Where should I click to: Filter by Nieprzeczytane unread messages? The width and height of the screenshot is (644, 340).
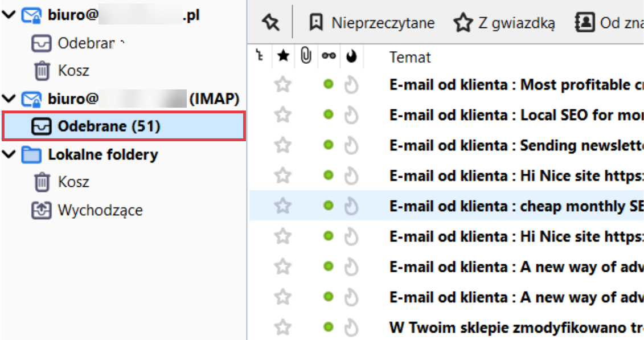coord(372,23)
